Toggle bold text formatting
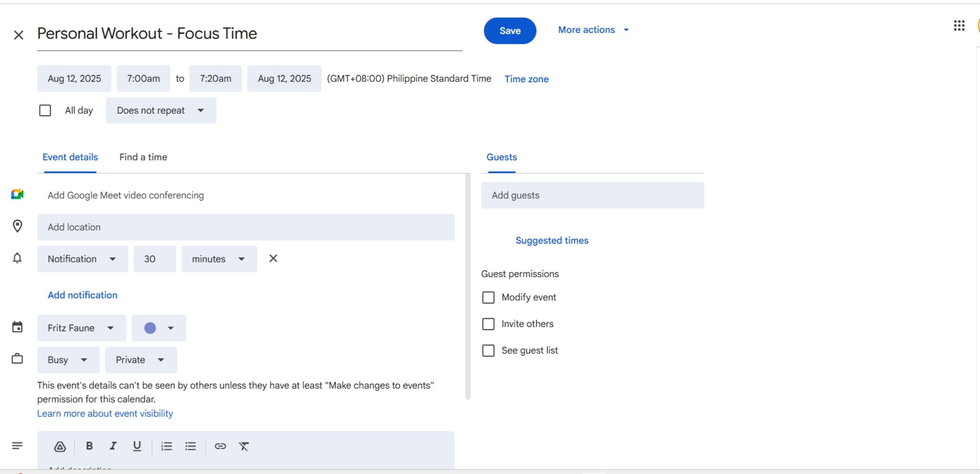 tap(89, 446)
